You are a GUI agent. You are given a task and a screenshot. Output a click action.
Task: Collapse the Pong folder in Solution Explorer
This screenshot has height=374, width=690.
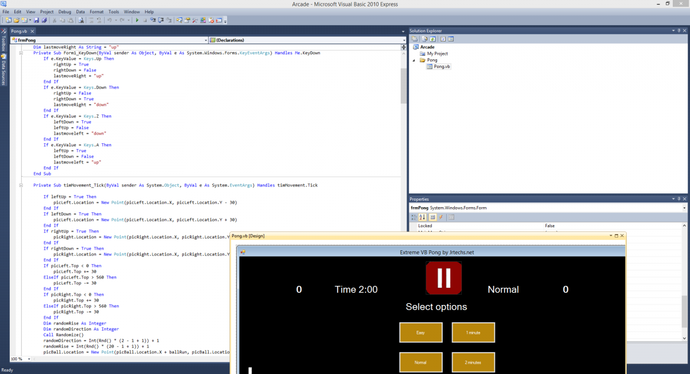(x=414, y=60)
